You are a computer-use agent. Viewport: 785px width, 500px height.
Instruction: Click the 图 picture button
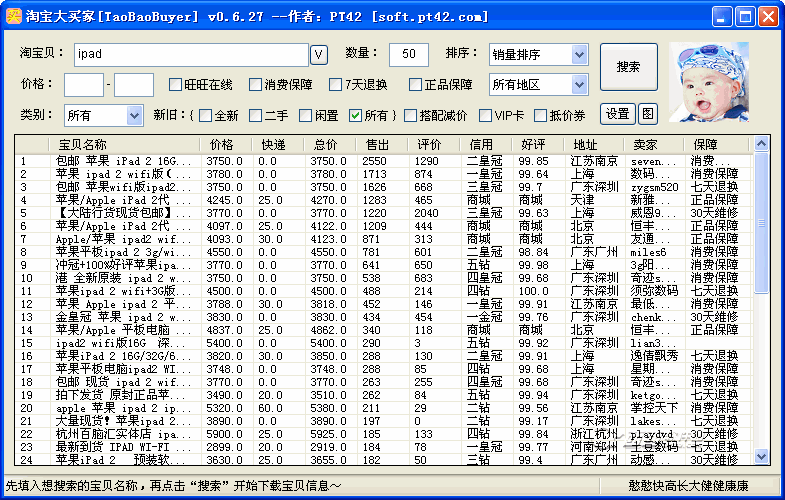(x=647, y=114)
